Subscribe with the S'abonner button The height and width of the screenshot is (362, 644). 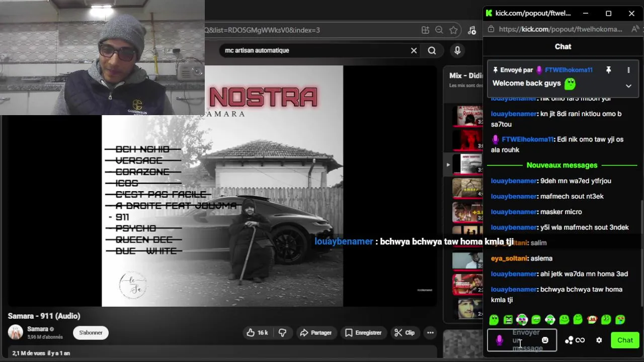[91, 333]
